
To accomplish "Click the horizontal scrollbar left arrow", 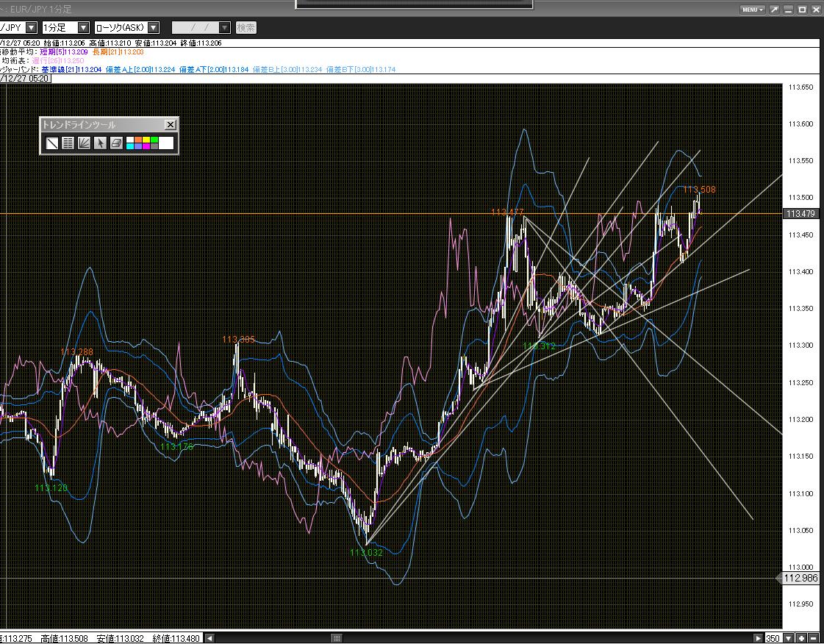I will coord(209,638).
